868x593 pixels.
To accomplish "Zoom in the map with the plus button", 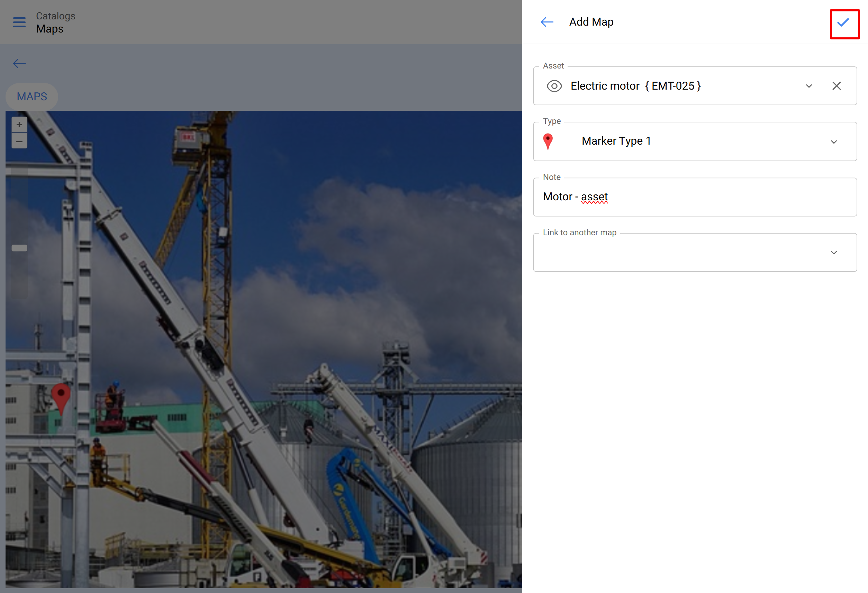I will click(x=19, y=125).
